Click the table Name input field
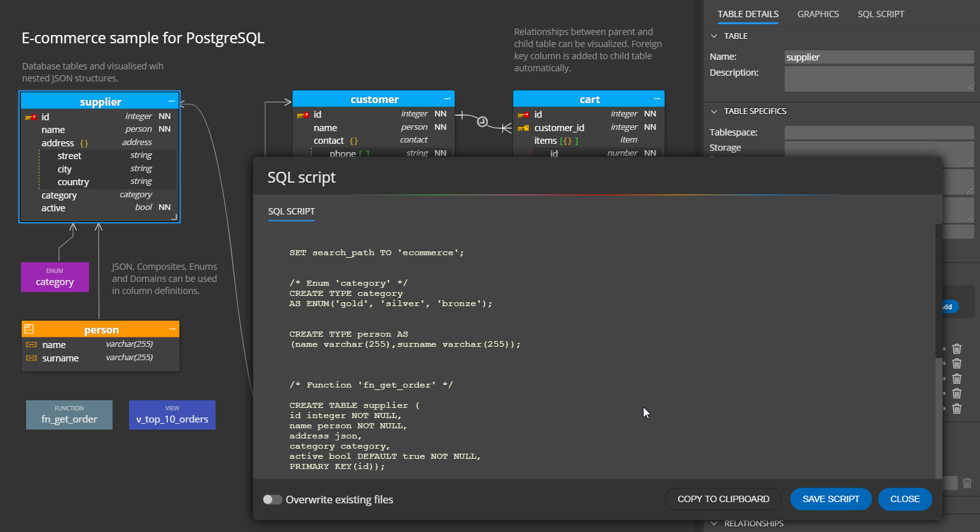The width and height of the screenshot is (980, 532). pos(879,57)
